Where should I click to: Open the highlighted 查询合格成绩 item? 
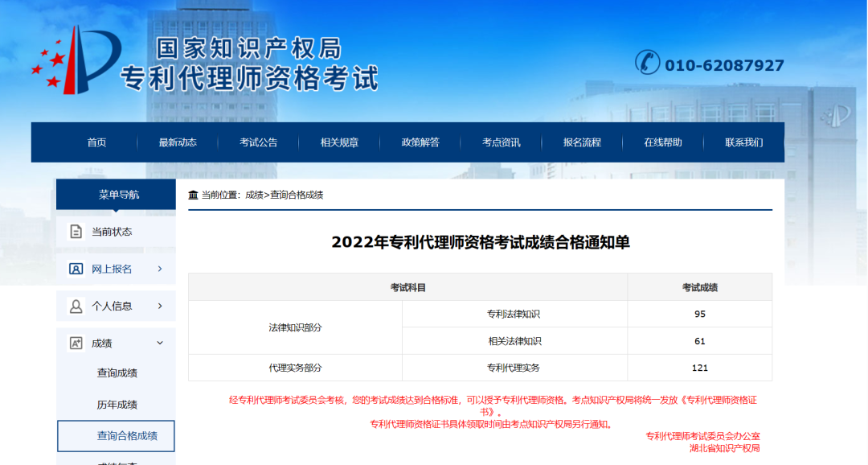pos(116,435)
